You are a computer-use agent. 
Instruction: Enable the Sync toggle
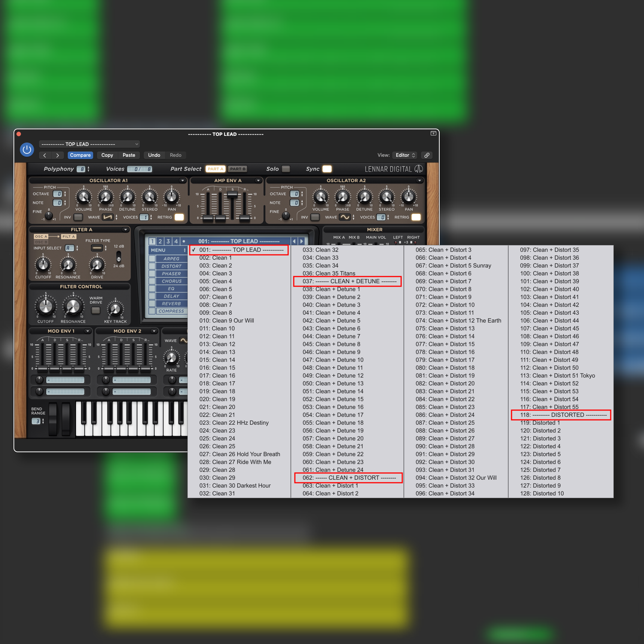point(326,169)
